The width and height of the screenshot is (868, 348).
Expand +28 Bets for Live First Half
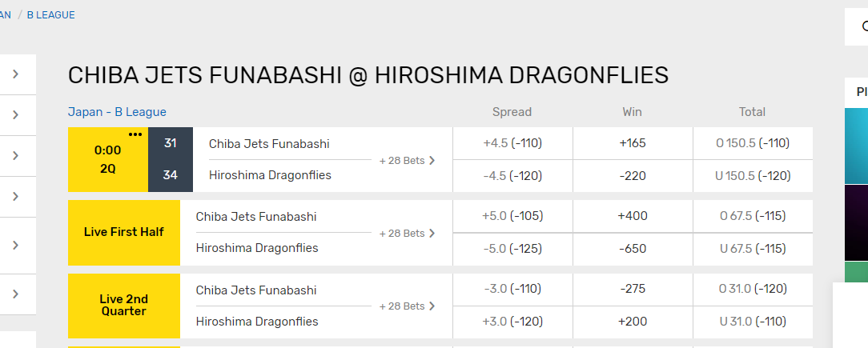[x=408, y=234]
